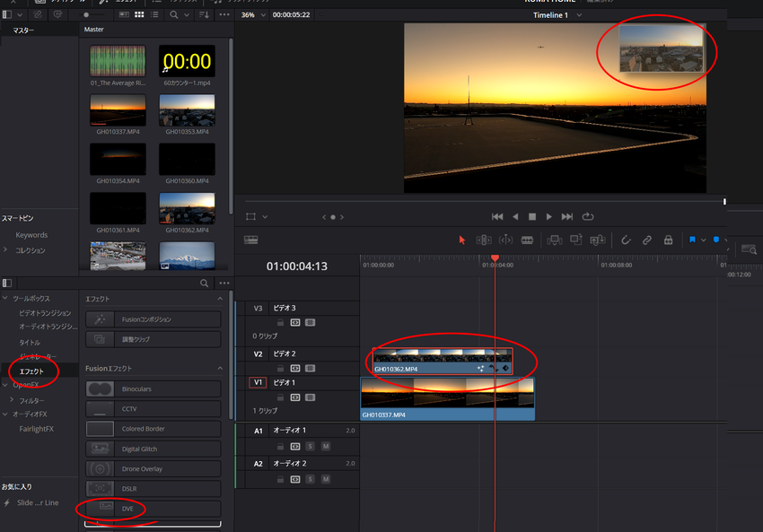Add a flag with flag icon
Screen dimensions: 763x532
click(692, 240)
